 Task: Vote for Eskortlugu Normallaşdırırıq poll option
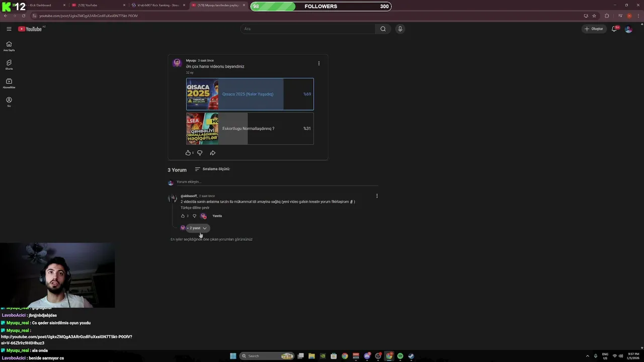tap(250, 129)
